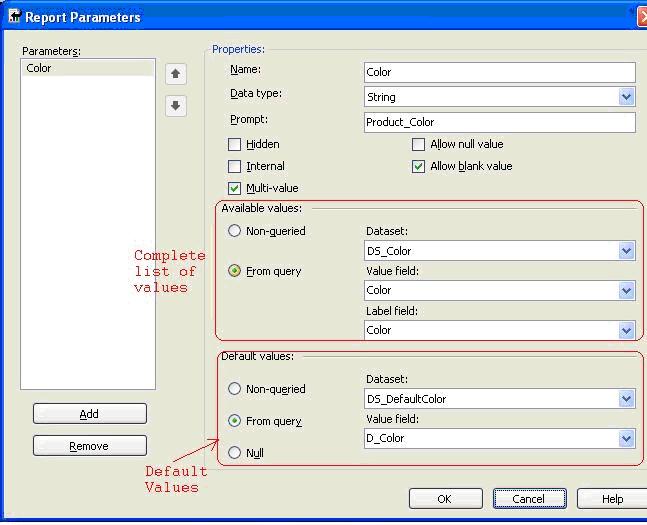Expand the Available values Value field dropdown
647x525 pixels.
(626, 290)
